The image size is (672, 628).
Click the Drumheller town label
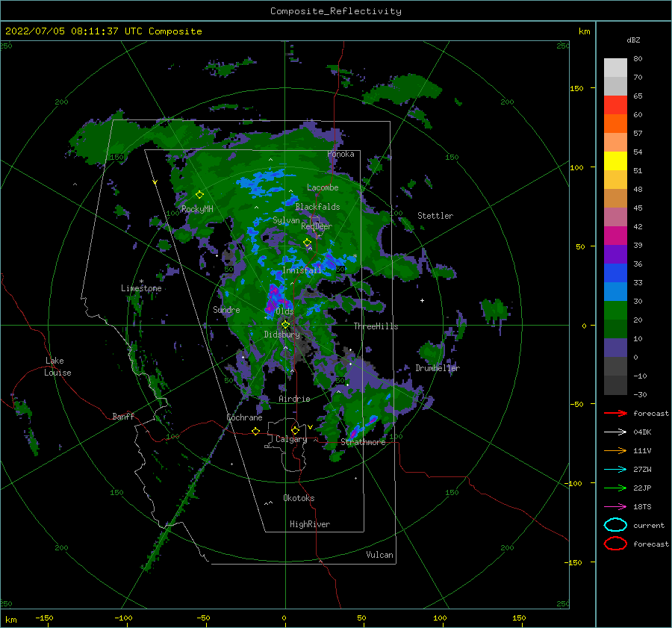coord(438,368)
